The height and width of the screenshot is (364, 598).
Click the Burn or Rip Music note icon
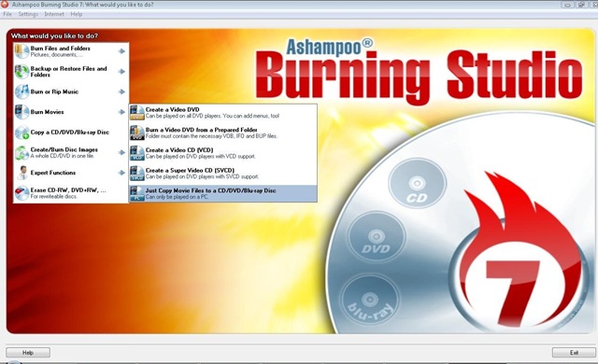(21, 91)
